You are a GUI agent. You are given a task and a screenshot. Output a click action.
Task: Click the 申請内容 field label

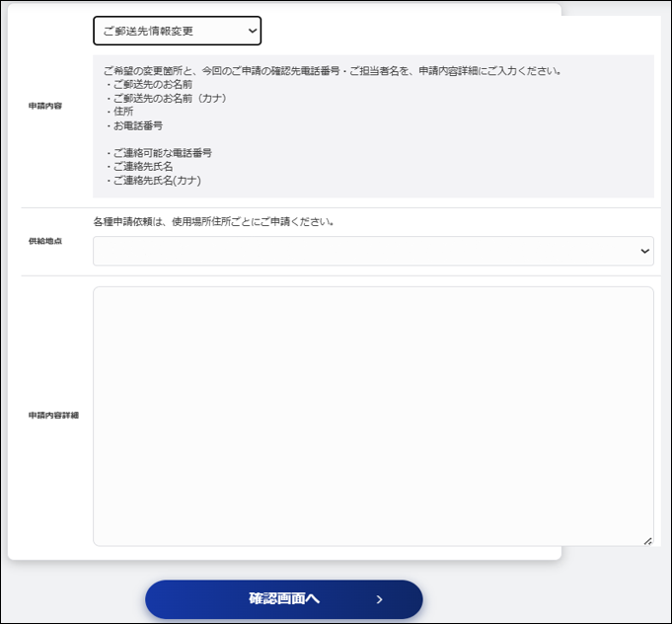pos(45,106)
